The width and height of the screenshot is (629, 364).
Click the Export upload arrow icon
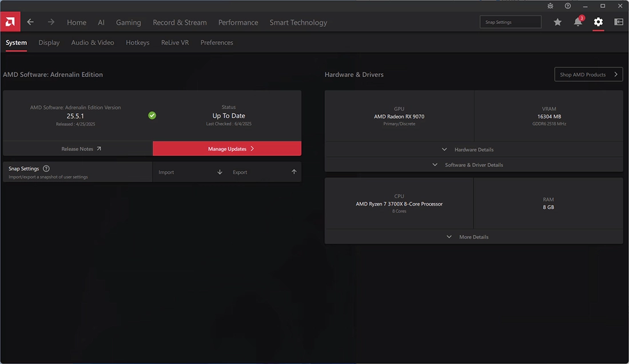coord(294,171)
